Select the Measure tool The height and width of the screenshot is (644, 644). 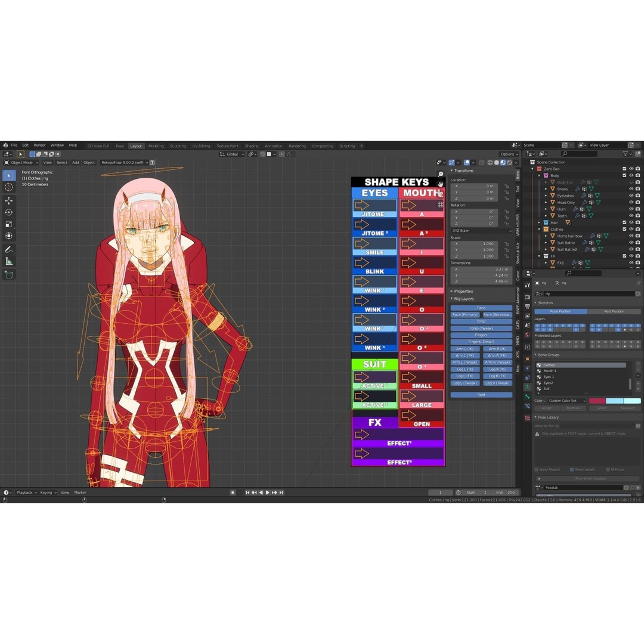point(8,261)
